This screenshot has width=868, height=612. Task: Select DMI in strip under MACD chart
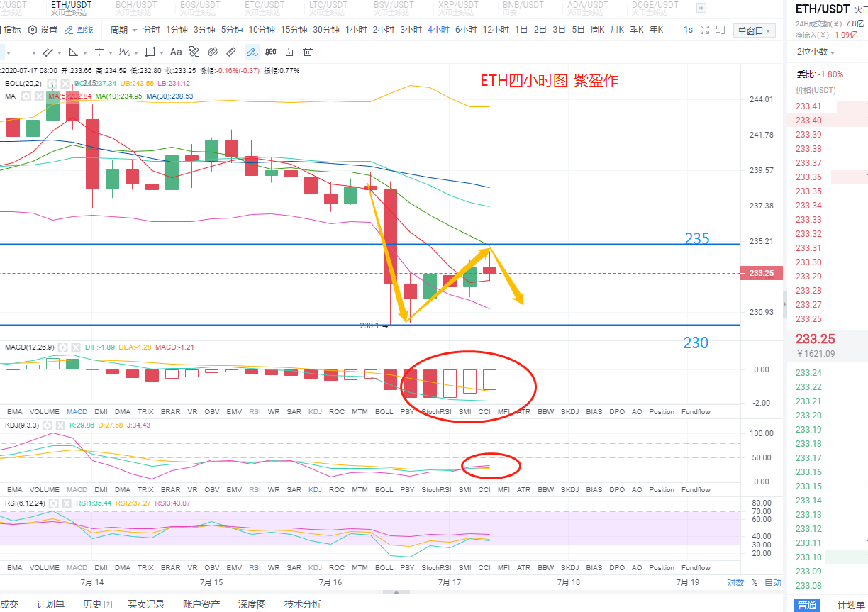(x=101, y=411)
